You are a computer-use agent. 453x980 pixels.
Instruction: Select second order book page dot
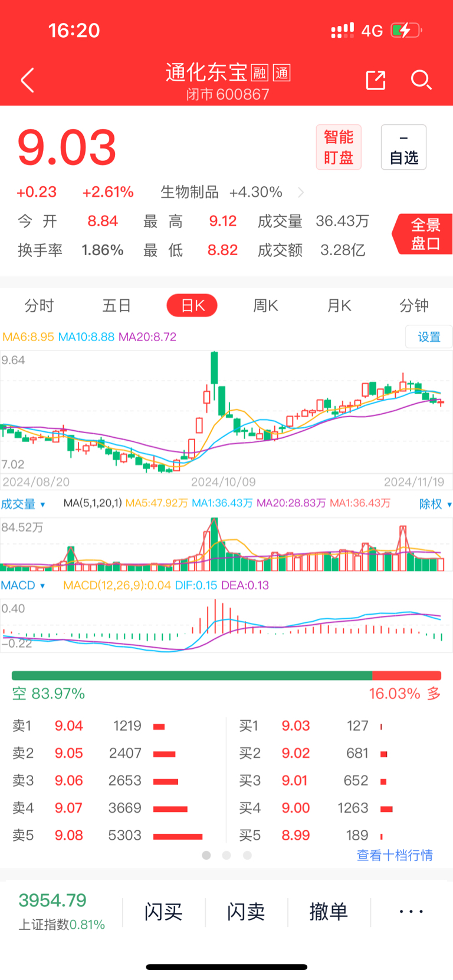tap(226, 855)
